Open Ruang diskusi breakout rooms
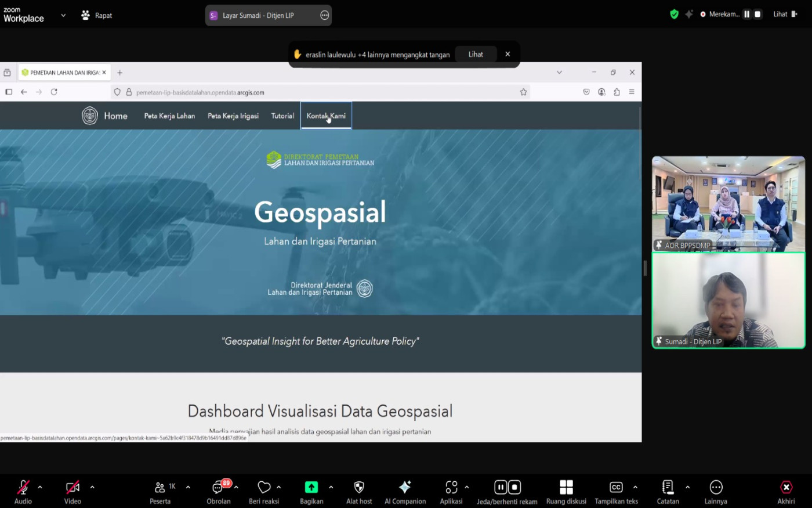The image size is (812, 508). click(x=566, y=488)
